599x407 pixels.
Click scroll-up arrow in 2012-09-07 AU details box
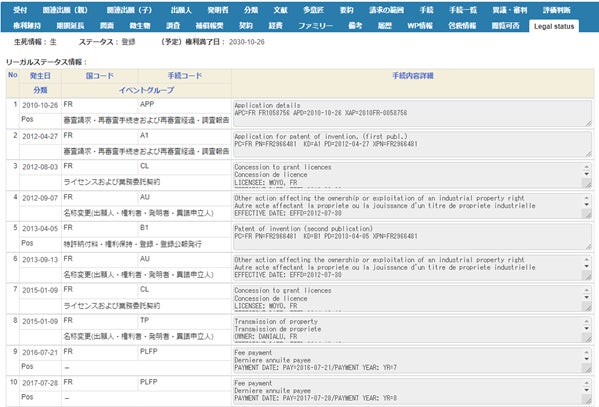[x=586, y=198]
